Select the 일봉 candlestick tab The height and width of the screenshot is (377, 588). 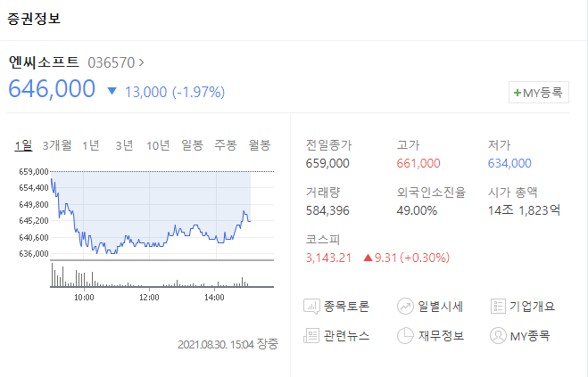coord(192,145)
